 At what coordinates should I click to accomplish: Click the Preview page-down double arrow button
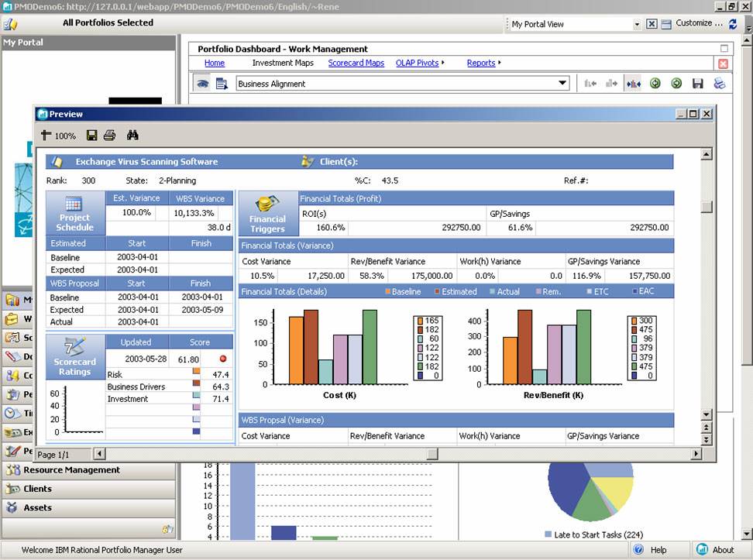click(707, 439)
